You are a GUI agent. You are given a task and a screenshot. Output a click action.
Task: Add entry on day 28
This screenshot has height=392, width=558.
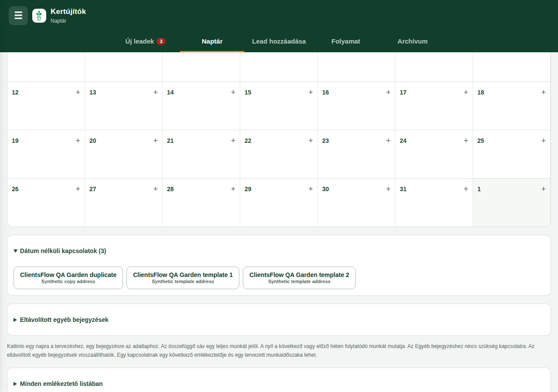[x=233, y=189]
